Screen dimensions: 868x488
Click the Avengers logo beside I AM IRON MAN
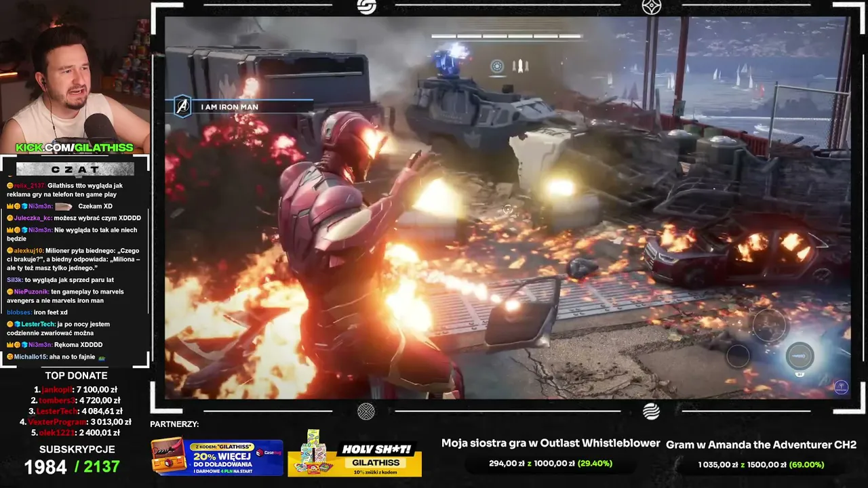coord(182,106)
